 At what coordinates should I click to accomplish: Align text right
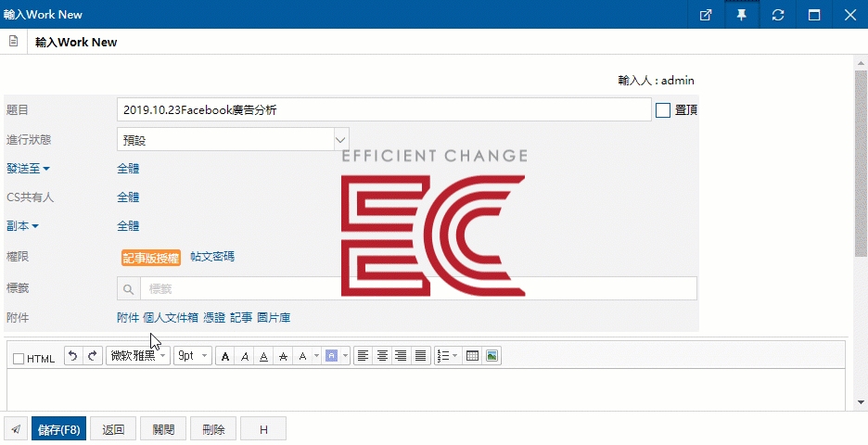pyautogui.click(x=402, y=356)
